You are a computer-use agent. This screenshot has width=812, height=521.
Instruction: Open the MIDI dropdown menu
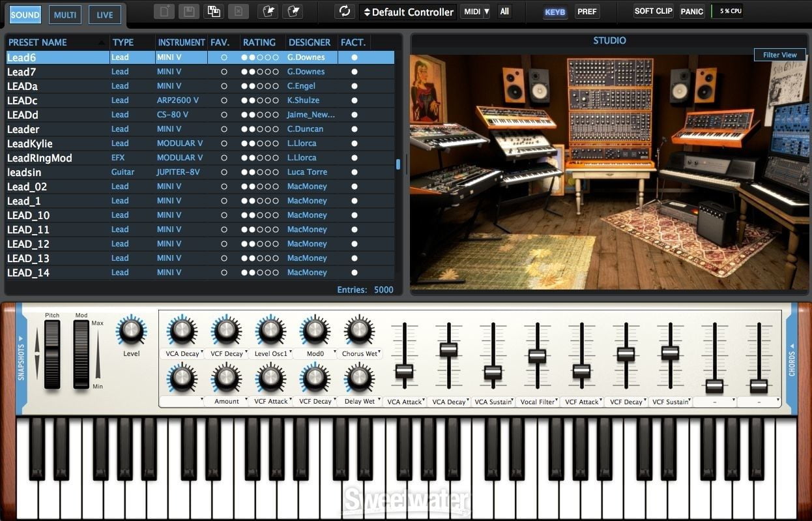click(476, 11)
